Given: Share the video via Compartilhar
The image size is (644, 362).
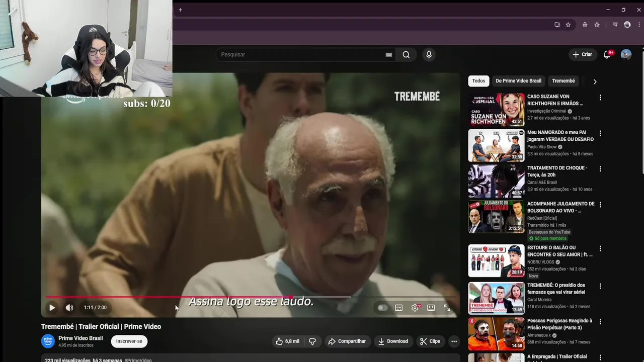Looking at the screenshot, I should (347, 341).
